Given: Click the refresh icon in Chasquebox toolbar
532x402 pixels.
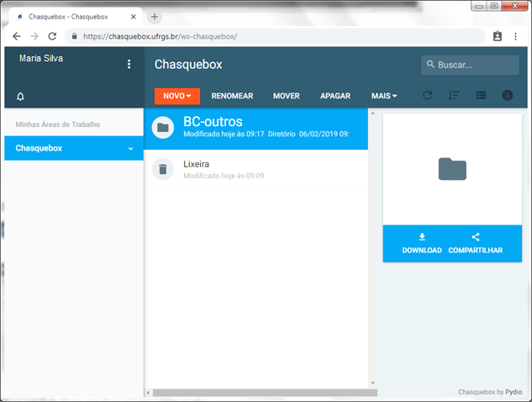Looking at the screenshot, I should (x=427, y=95).
